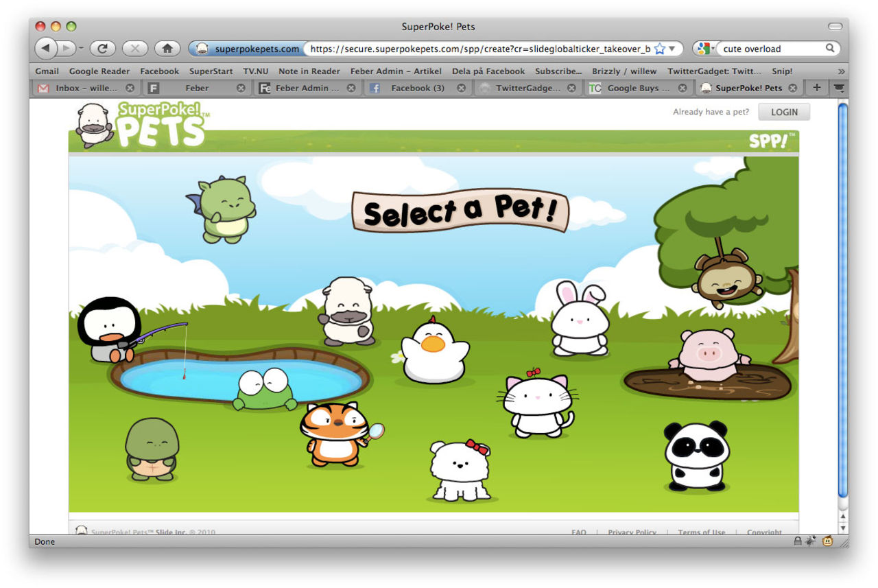Open the URL history dropdown arrow
The image size is (878, 588).
[x=672, y=49]
